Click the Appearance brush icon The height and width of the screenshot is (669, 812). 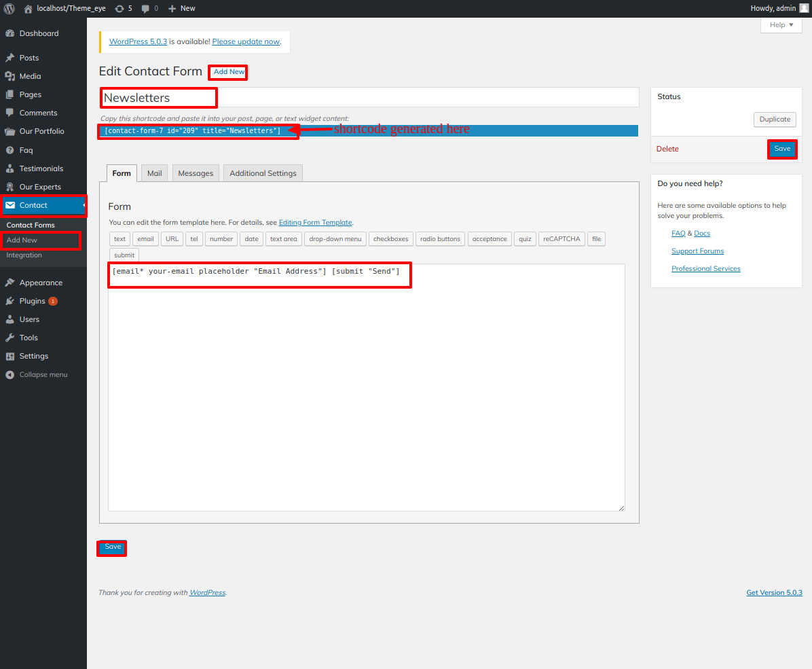point(10,283)
